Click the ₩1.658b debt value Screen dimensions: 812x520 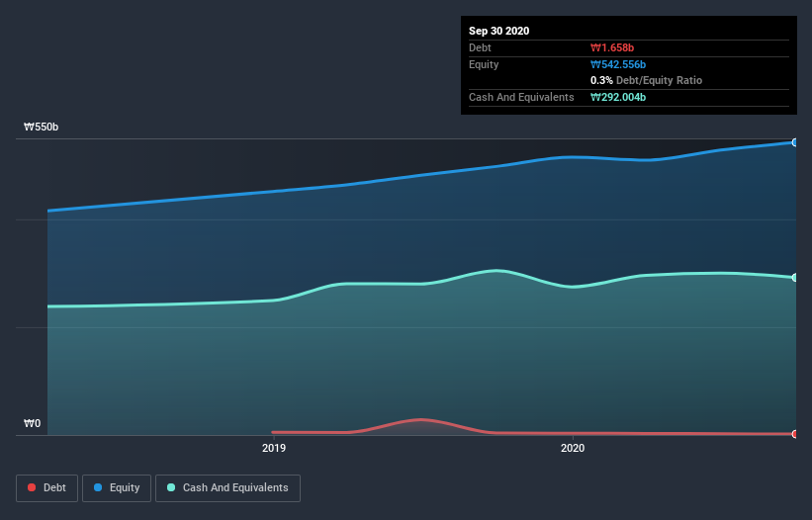612,47
